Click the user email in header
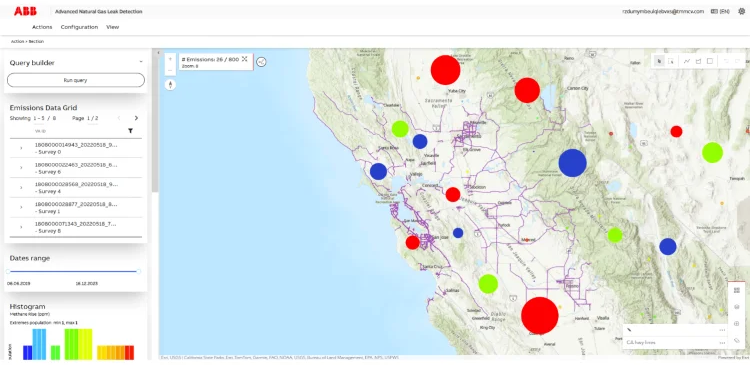750x365 pixels. pyautogui.click(x=663, y=11)
